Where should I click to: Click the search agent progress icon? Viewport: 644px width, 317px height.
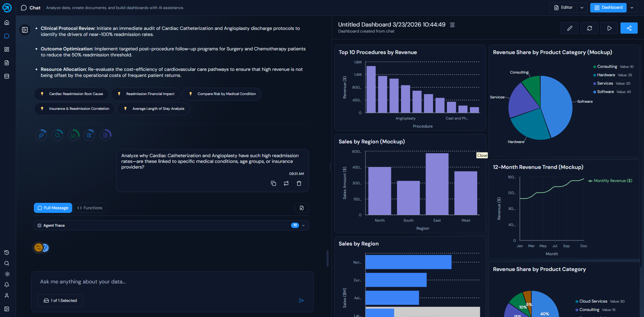[x=57, y=135]
